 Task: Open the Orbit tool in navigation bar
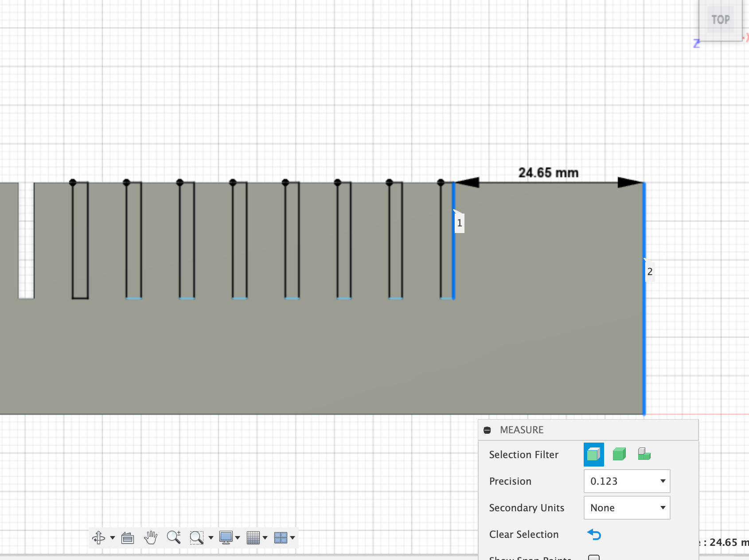tap(98, 537)
